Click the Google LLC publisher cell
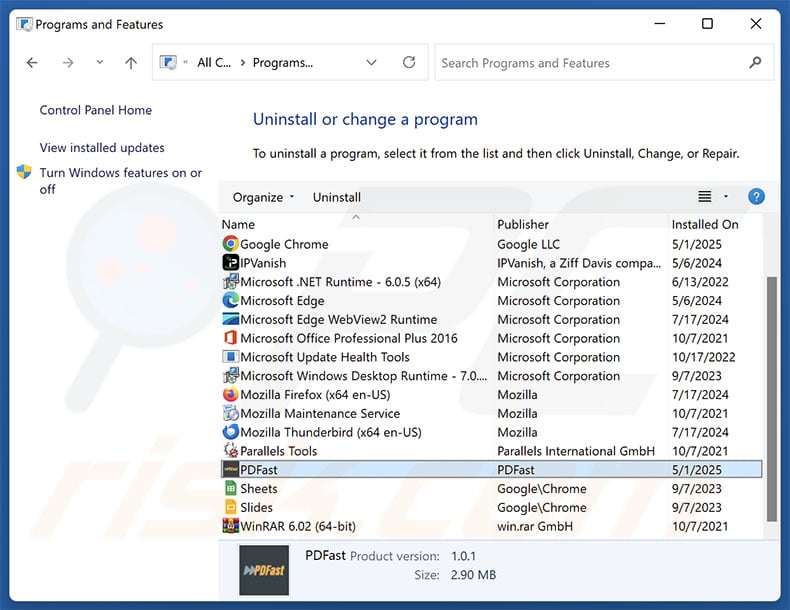Image resolution: width=790 pixels, height=610 pixels. click(x=529, y=244)
